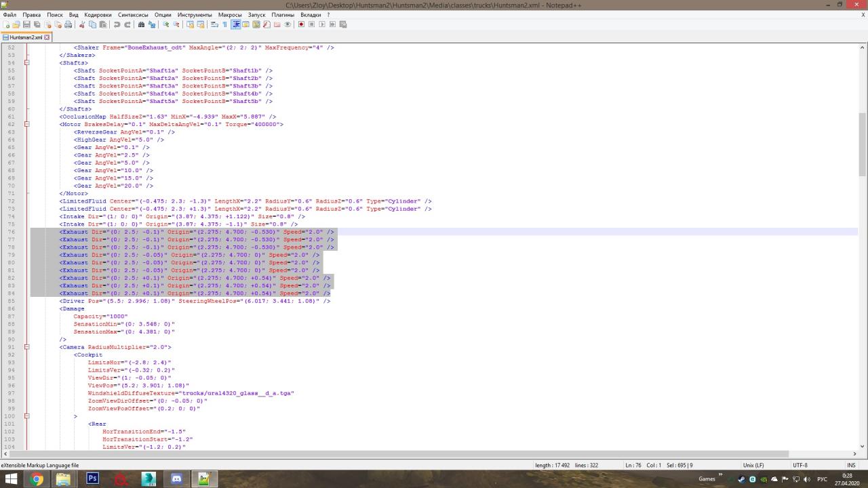The width and height of the screenshot is (868, 488).
Task: Click the vertical scrollbar thumb
Action: (862, 142)
